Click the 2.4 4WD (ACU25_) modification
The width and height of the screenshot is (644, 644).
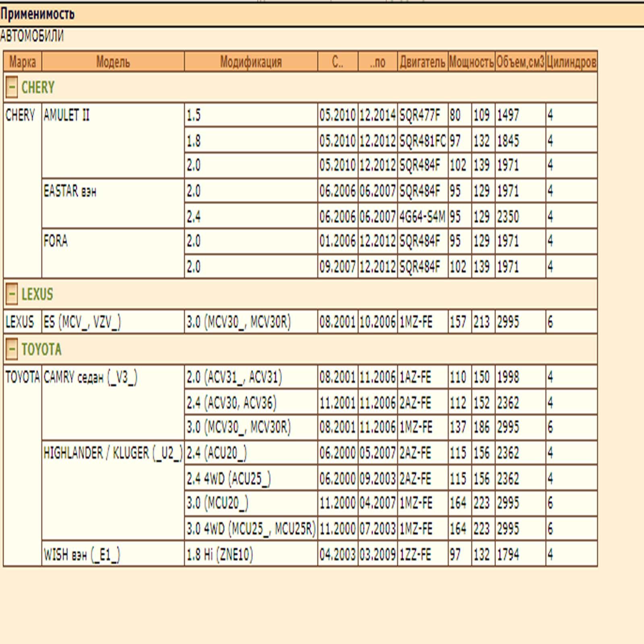tap(229, 479)
